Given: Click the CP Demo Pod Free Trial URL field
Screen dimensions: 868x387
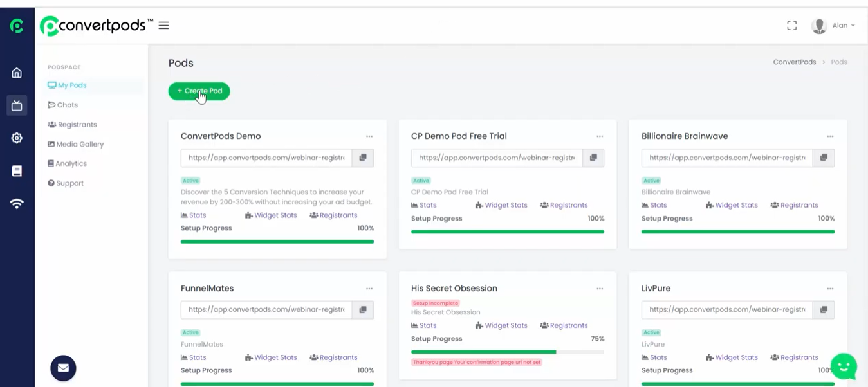Looking at the screenshot, I should coord(497,157).
